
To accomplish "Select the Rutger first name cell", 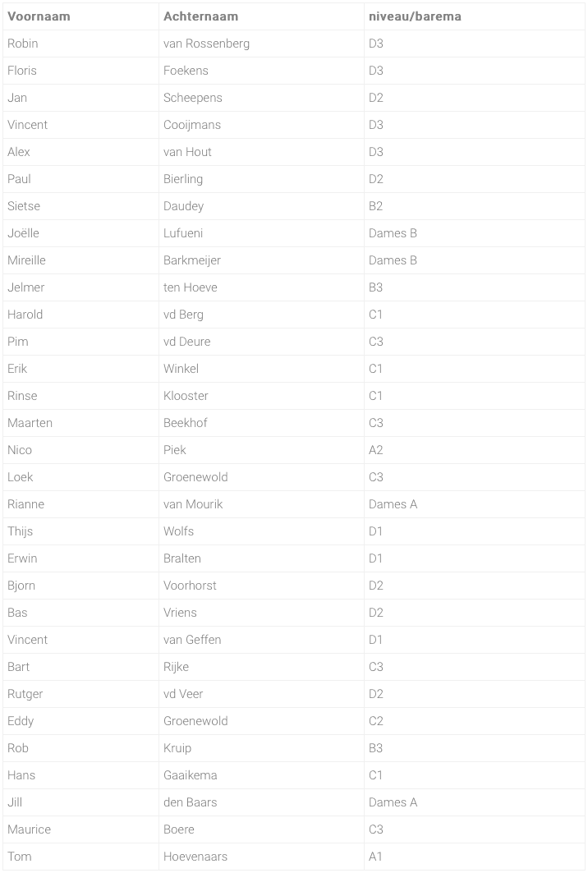I will (x=80, y=694).
